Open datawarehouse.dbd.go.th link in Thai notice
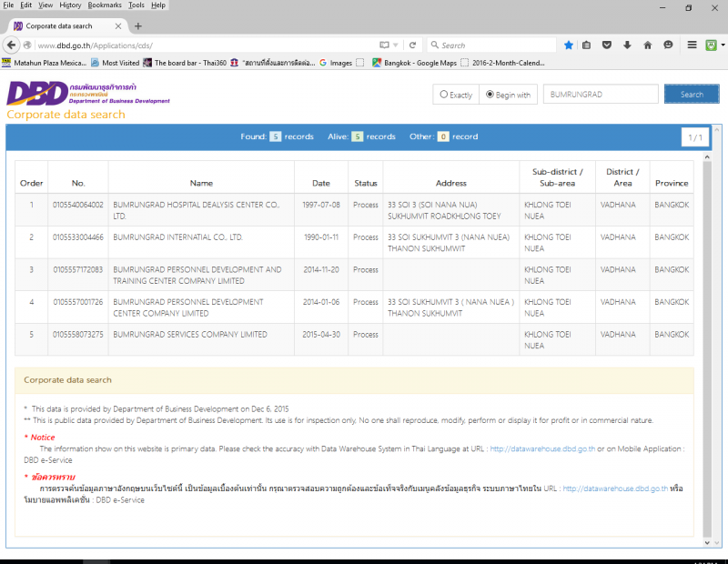This screenshot has width=728, height=564. click(615, 488)
